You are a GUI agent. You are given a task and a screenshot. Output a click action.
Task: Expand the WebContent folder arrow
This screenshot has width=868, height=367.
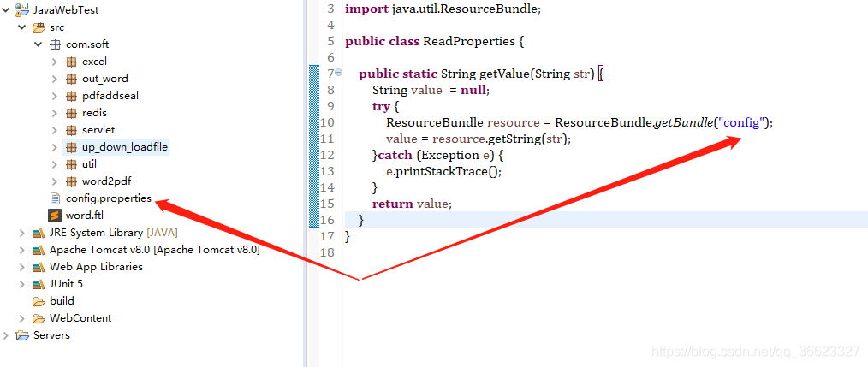click(x=21, y=318)
